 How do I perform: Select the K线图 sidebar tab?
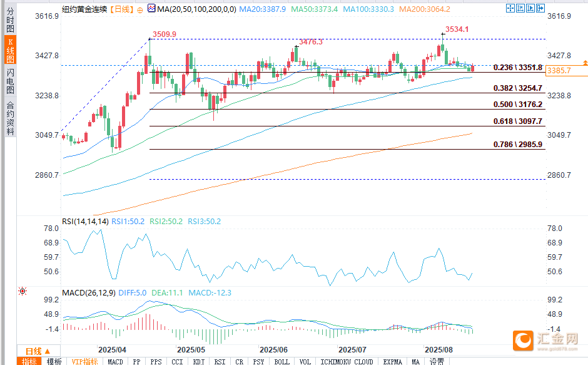[x=10, y=50]
